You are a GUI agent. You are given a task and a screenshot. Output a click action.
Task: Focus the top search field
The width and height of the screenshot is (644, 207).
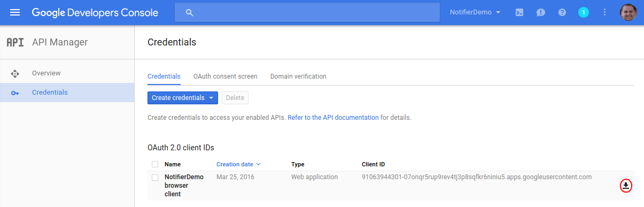point(307,12)
